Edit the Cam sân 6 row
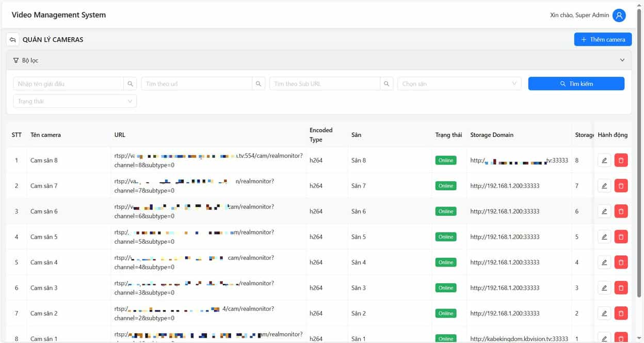The image size is (644, 343). point(604,211)
